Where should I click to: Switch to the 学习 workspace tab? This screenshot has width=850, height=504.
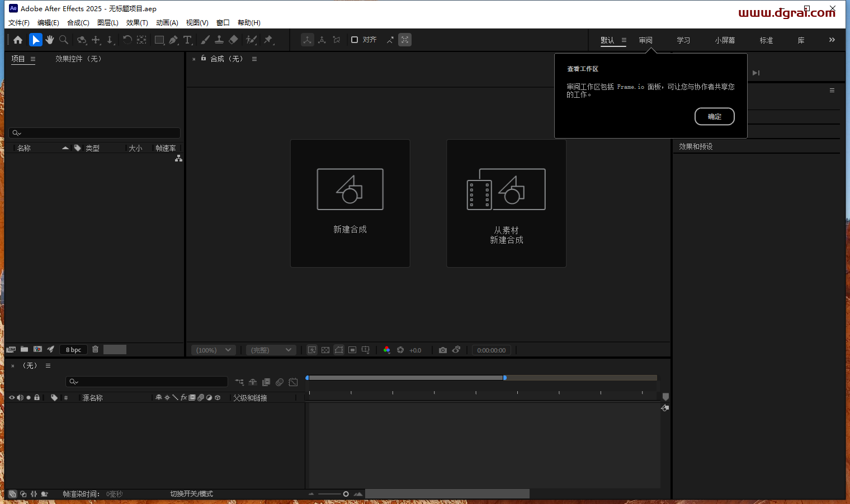683,40
